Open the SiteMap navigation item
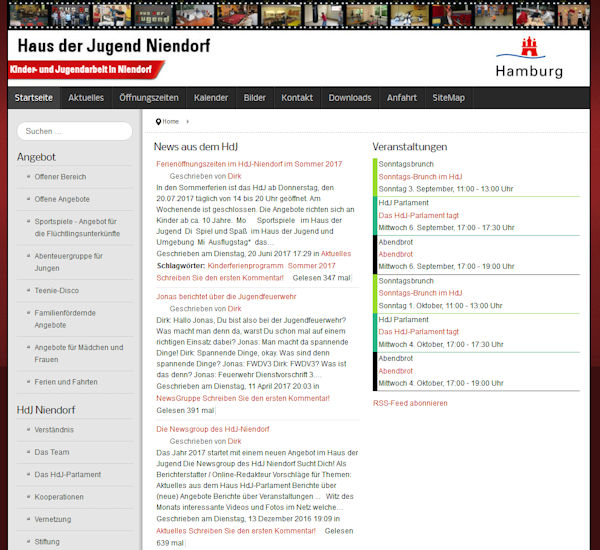This screenshot has height=550, width=600. tap(448, 98)
